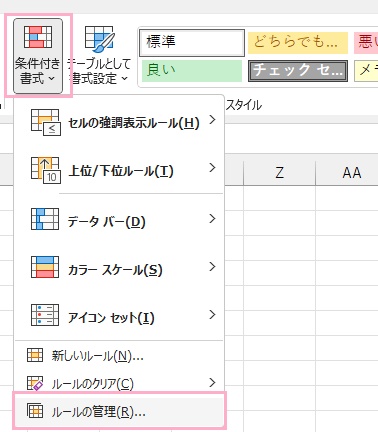
Task: Expand arrow next to セルの強調表示ルール
Action: (x=212, y=119)
